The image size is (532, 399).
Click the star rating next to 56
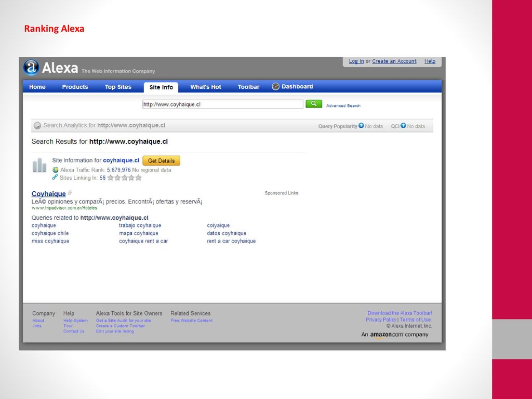click(125, 178)
